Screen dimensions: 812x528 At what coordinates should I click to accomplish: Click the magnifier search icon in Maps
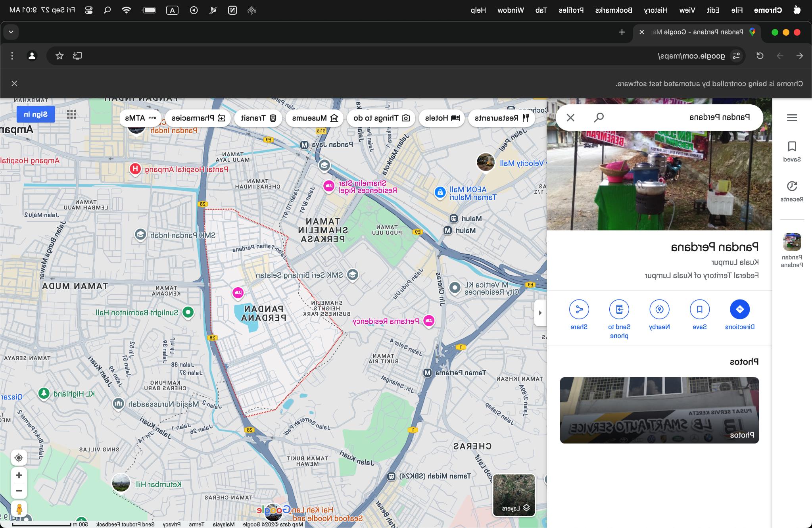click(x=599, y=117)
